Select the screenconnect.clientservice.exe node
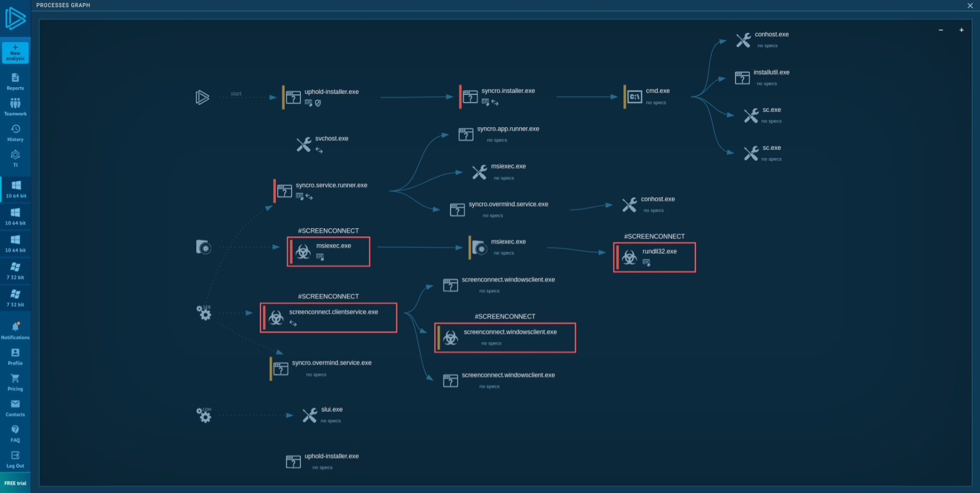The width and height of the screenshot is (980, 493). click(328, 318)
